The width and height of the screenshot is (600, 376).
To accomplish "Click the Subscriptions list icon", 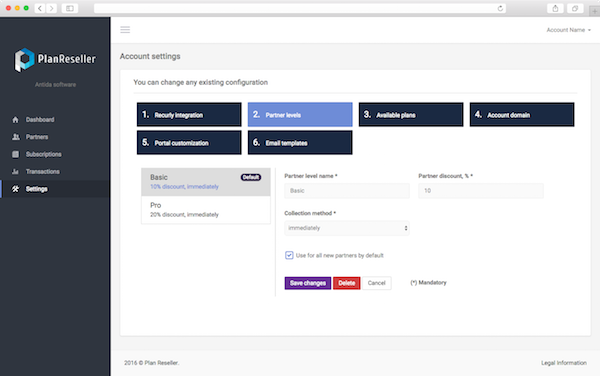I will pos(15,154).
